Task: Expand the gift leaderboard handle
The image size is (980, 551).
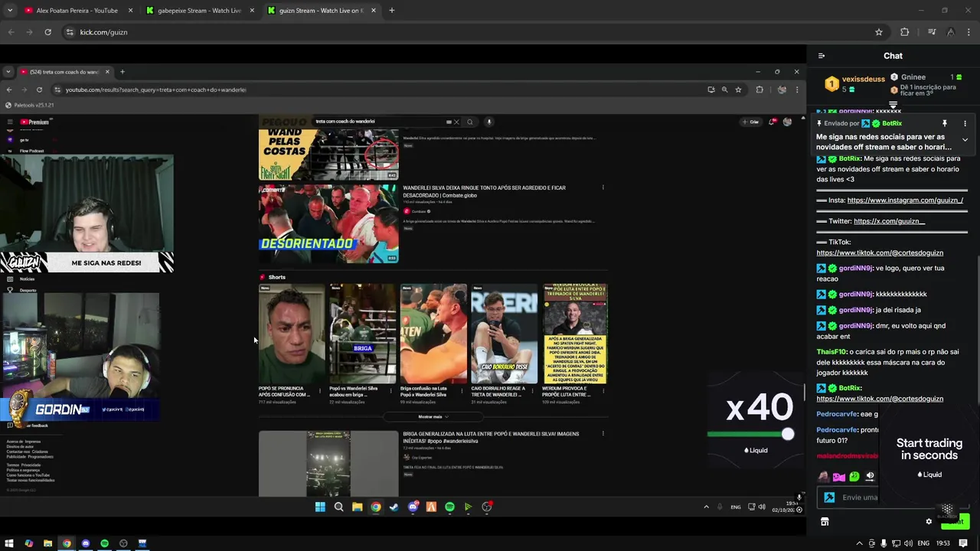Action: pyautogui.click(x=893, y=105)
